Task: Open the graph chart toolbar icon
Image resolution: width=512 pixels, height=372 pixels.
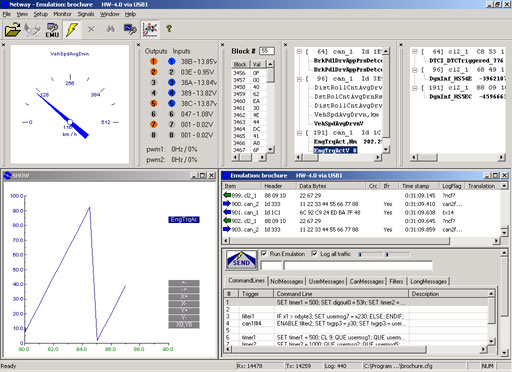Action: pos(150,30)
